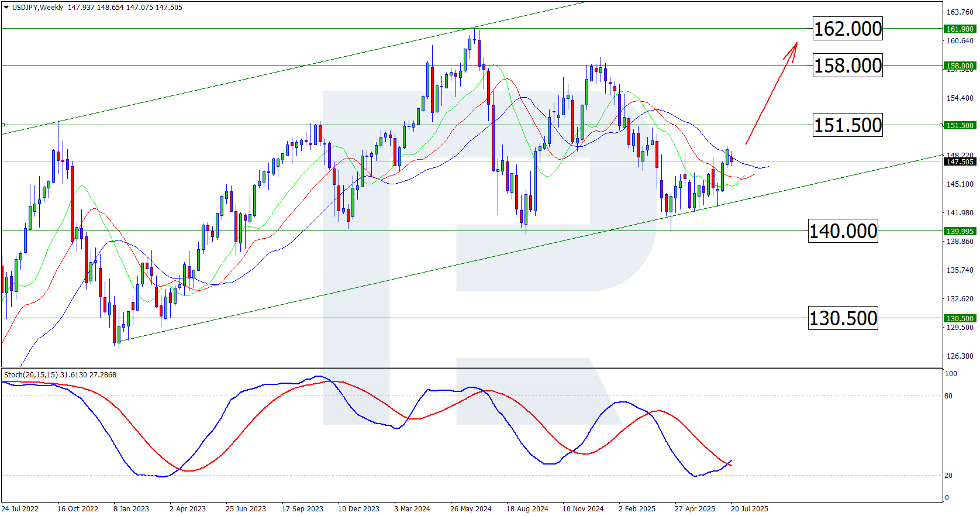The height and width of the screenshot is (516, 980).
Task: Click the green 139.995 axis price tag
Action: pyautogui.click(x=960, y=231)
